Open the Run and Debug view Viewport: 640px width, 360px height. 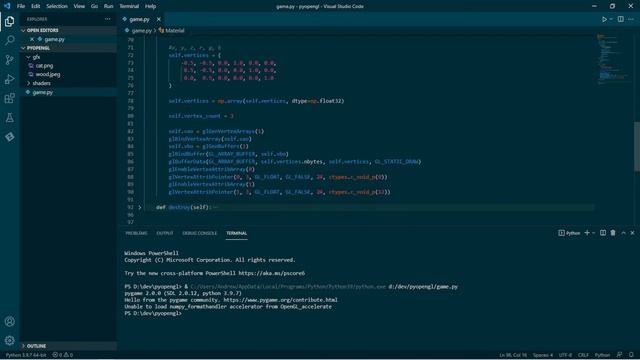click(x=9, y=79)
